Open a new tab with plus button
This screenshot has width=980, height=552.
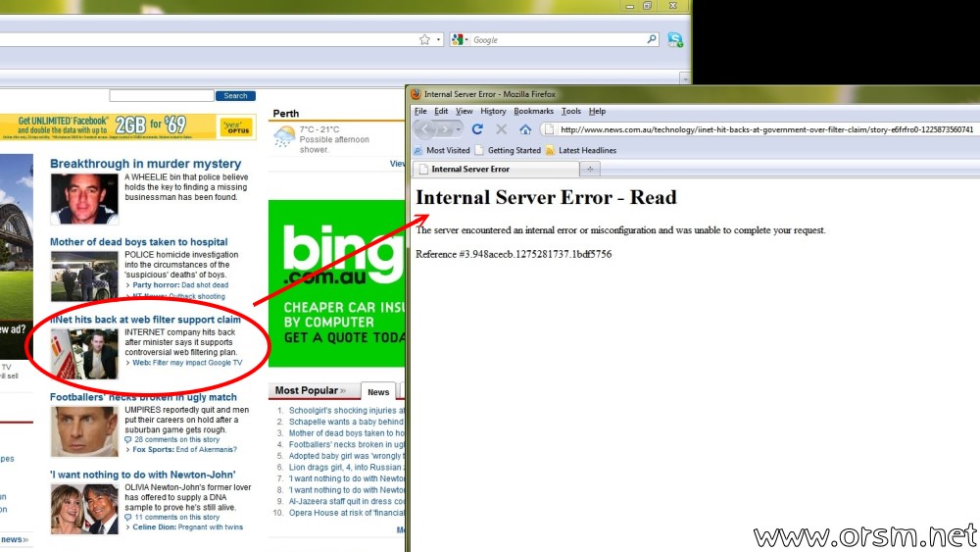point(590,169)
